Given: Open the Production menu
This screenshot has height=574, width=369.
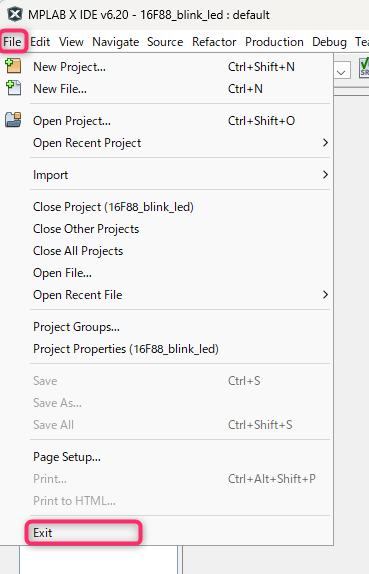Looking at the screenshot, I should tap(274, 42).
